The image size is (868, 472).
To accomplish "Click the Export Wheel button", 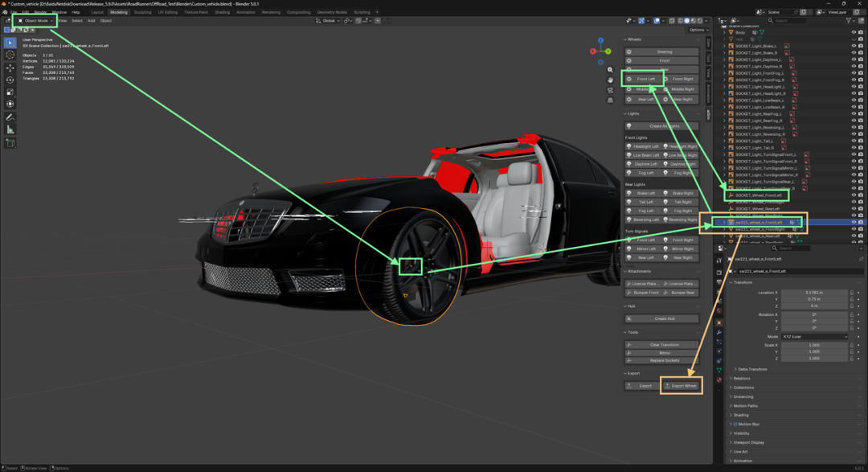I will pyautogui.click(x=682, y=386).
